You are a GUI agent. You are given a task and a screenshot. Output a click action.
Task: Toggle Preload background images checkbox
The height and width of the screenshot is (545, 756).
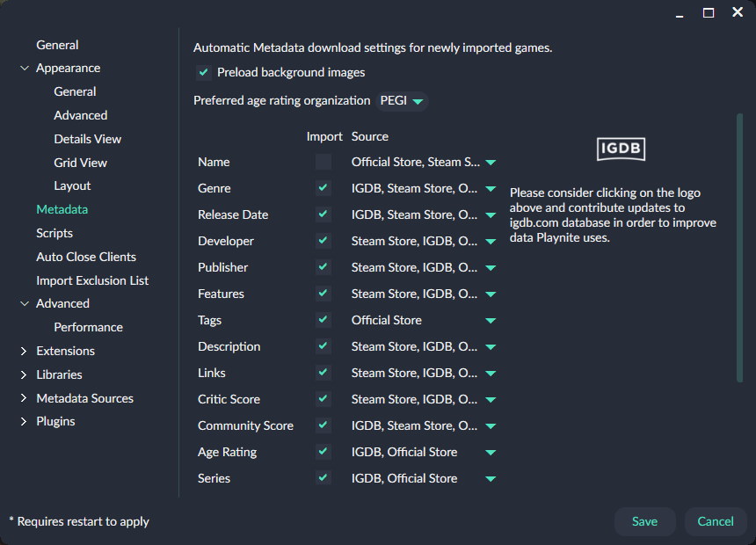click(x=203, y=72)
